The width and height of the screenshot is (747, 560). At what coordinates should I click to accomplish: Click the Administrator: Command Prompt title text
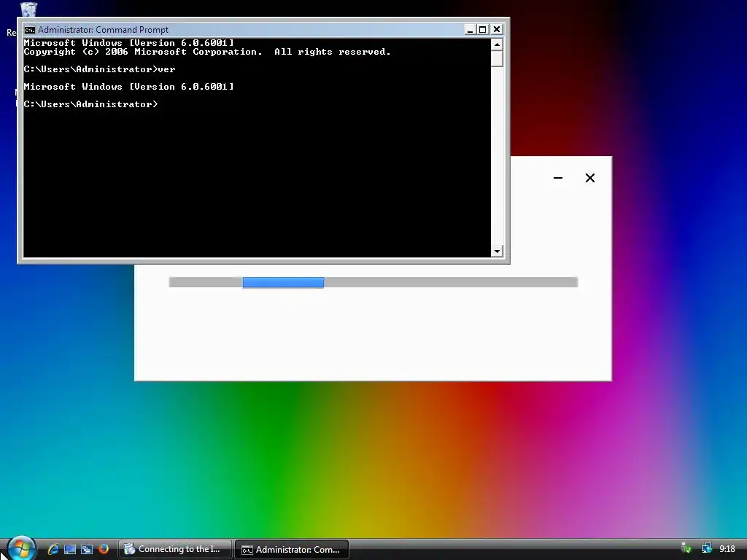click(x=103, y=29)
